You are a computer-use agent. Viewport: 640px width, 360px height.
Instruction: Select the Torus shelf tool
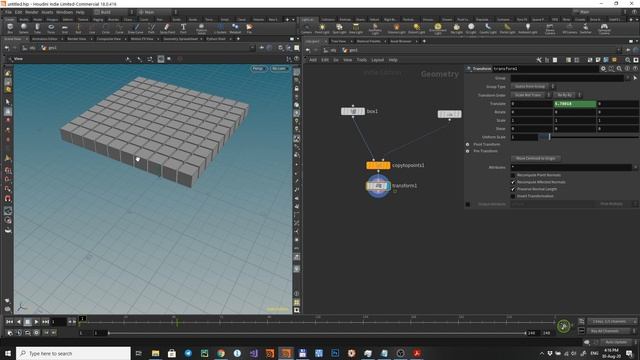click(x=51, y=28)
